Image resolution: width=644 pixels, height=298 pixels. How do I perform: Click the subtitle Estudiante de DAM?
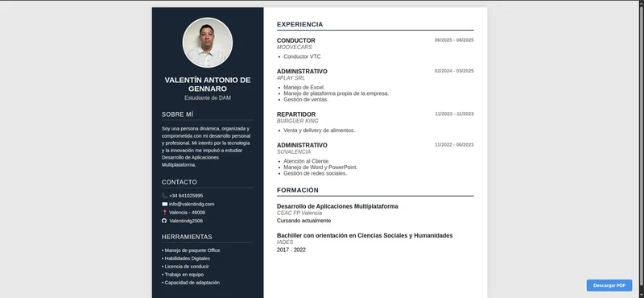coord(208,97)
